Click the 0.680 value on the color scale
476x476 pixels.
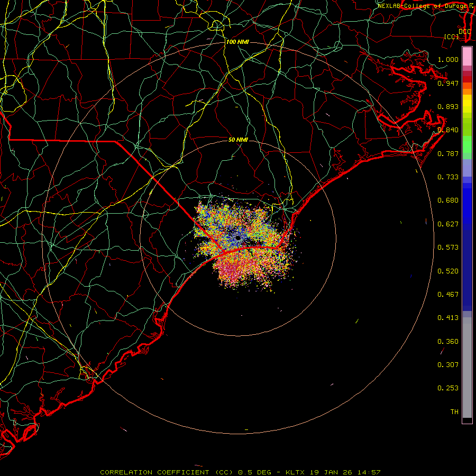pos(448,200)
